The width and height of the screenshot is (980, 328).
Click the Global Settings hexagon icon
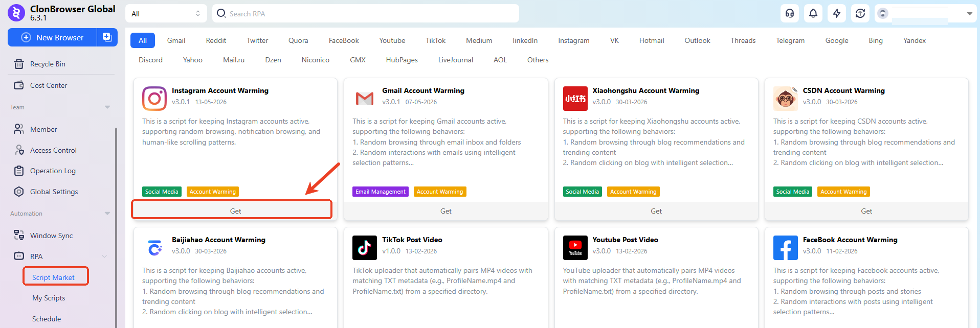19,192
